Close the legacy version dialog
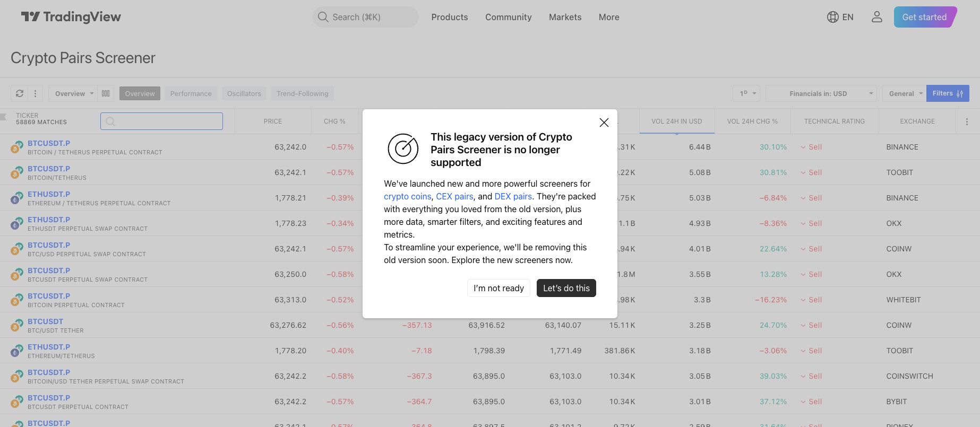The image size is (980, 427). pyautogui.click(x=604, y=123)
